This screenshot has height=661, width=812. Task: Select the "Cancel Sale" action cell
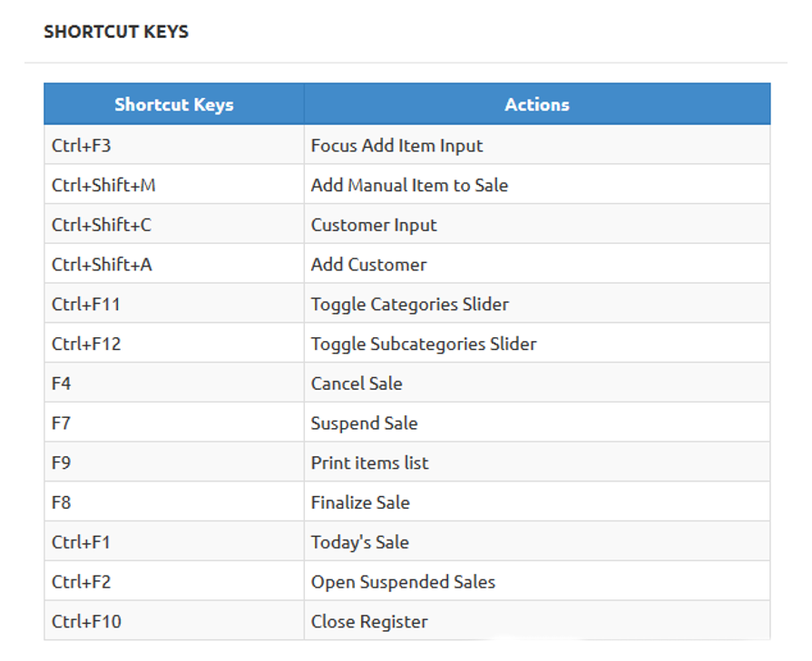357,384
